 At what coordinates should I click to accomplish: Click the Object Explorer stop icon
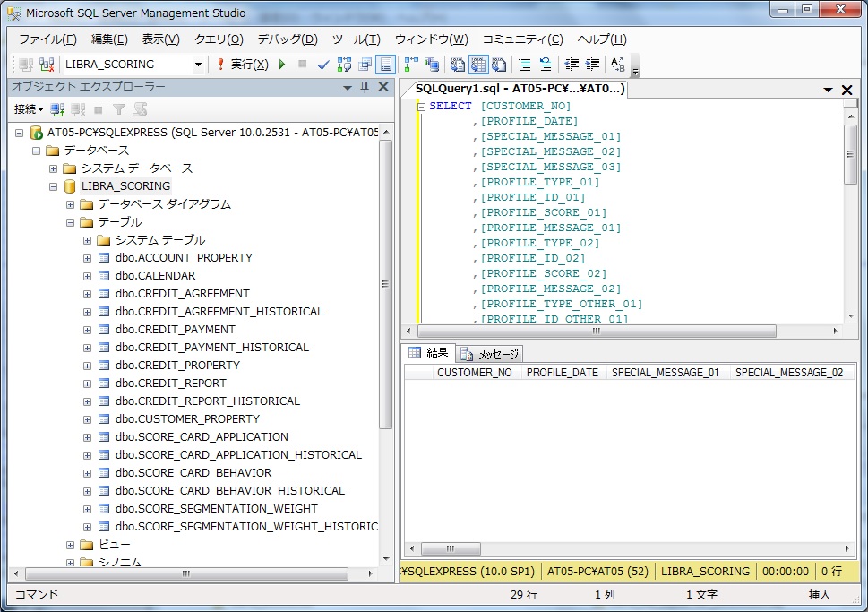(x=99, y=109)
